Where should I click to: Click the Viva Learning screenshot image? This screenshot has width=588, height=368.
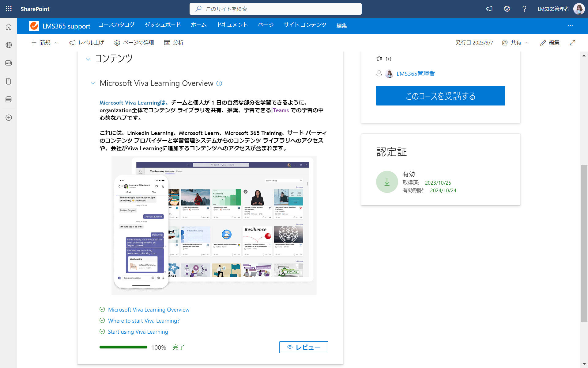pos(214,225)
